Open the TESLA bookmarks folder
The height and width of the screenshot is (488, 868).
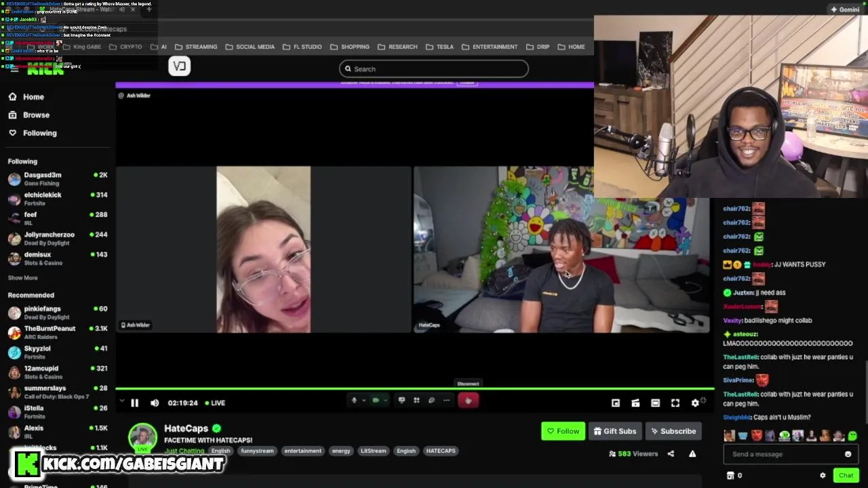pyautogui.click(x=439, y=47)
